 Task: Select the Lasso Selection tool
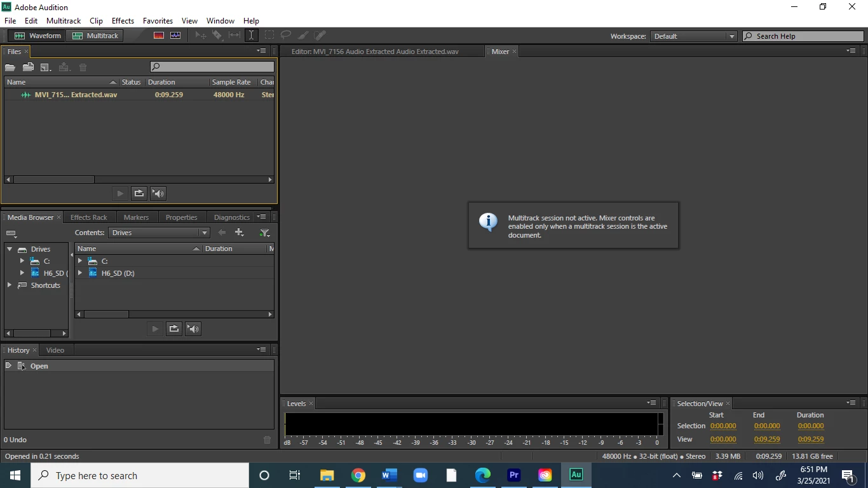point(286,36)
